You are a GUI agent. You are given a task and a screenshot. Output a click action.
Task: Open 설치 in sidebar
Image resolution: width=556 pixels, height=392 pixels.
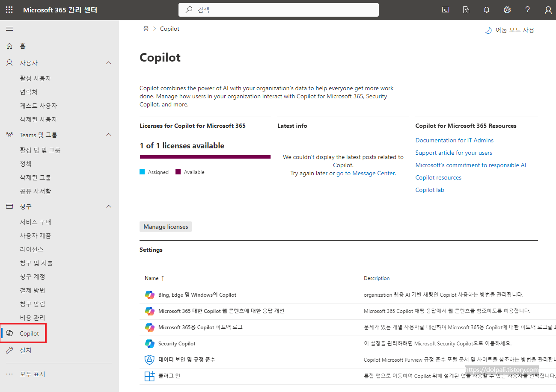[26, 350]
